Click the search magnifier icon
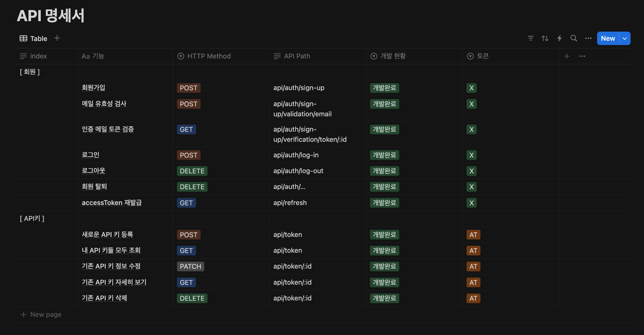 tap(573, 38)
